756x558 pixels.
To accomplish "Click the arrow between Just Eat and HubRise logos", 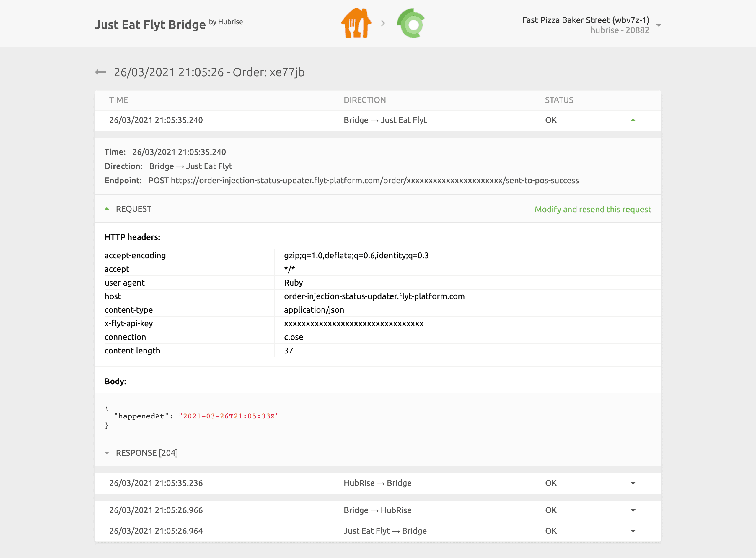I will tap(383, 23).
